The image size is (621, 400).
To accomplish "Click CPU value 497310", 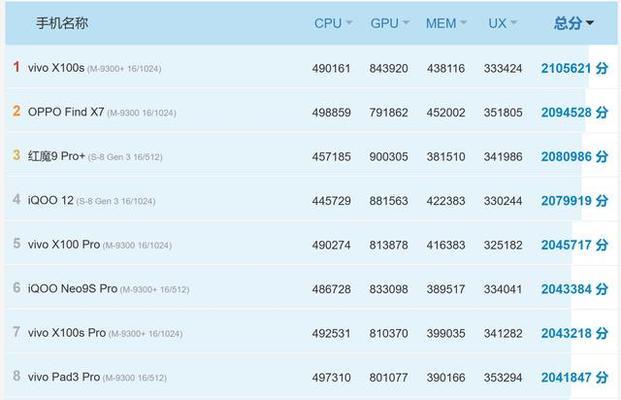I will click(x=331, y=377).
